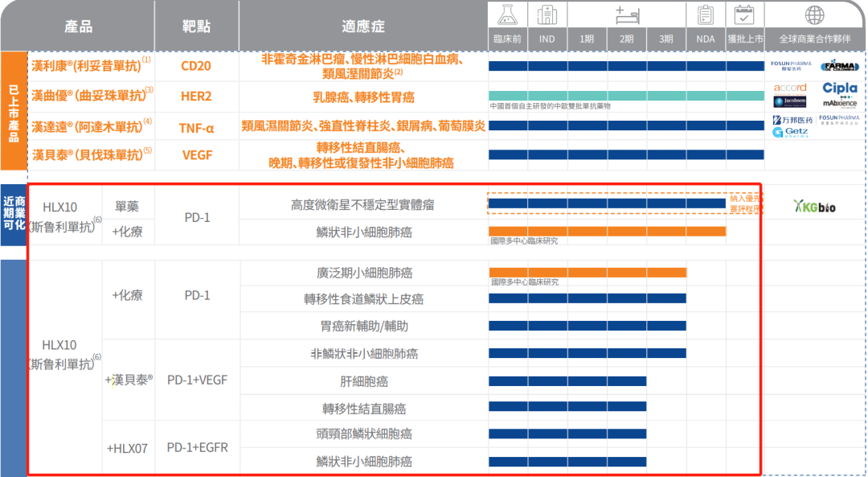Click indication 類風濕關節炎、強直性脊柱炎、銀屑病、葡萄膜炎
This screenshot has height=477, width=868.
tap(363, 126)
